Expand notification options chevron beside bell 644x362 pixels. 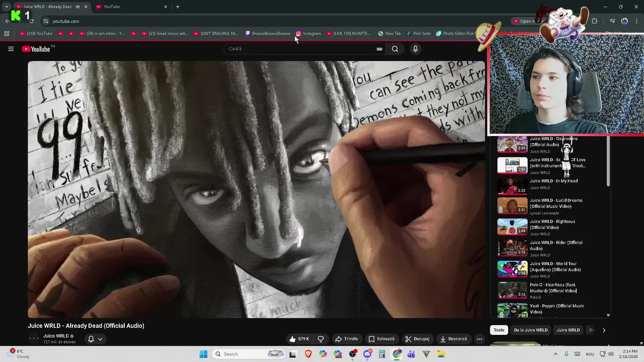(100, 339)
